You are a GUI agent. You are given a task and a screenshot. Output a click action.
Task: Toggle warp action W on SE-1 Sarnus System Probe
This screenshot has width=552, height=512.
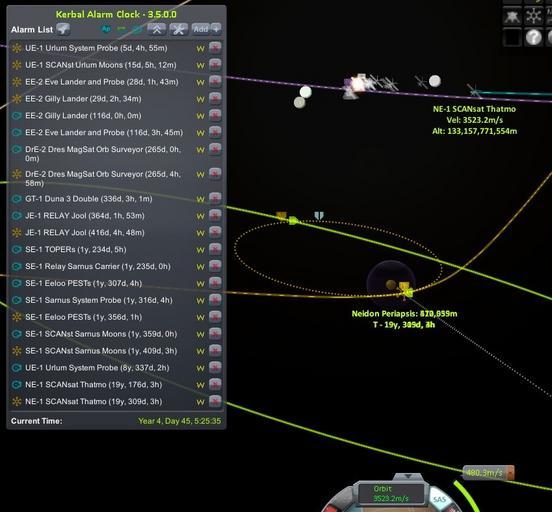[200, 301]
